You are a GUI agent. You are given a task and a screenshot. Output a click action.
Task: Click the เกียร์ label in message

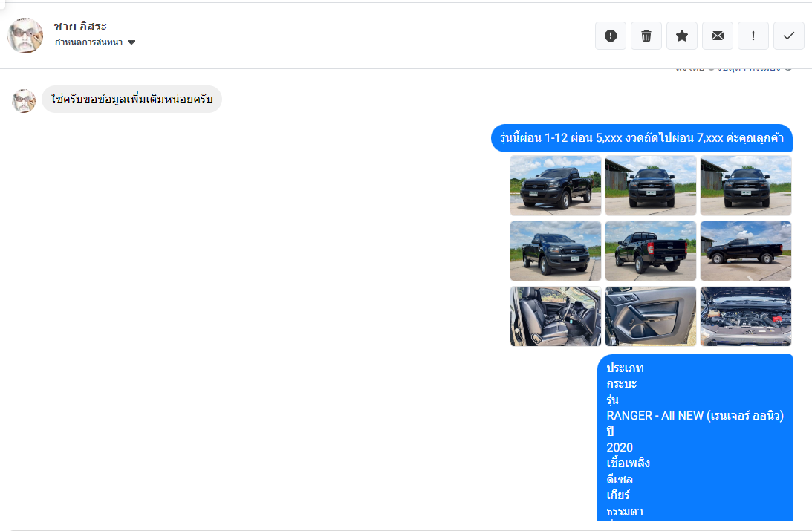pyautogui.click(x=618, y=495)
